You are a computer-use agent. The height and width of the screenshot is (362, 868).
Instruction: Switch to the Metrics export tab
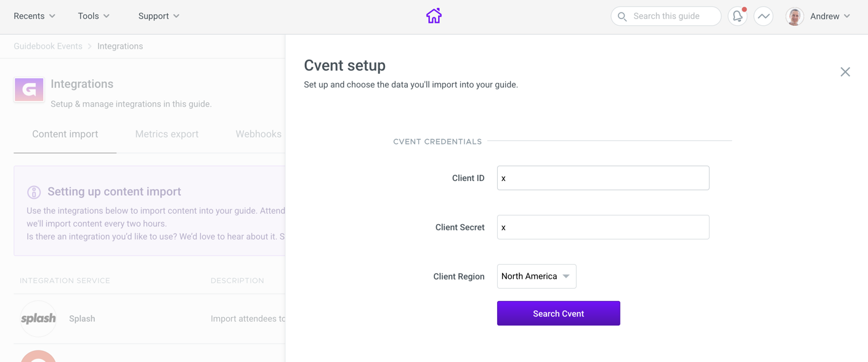[167, 134]
